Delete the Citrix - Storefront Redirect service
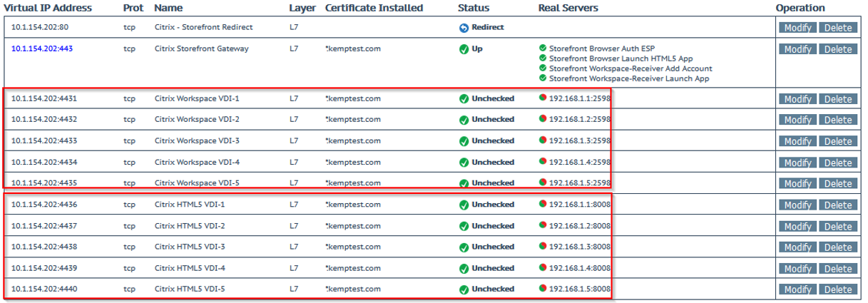 (x=837, y=28)
